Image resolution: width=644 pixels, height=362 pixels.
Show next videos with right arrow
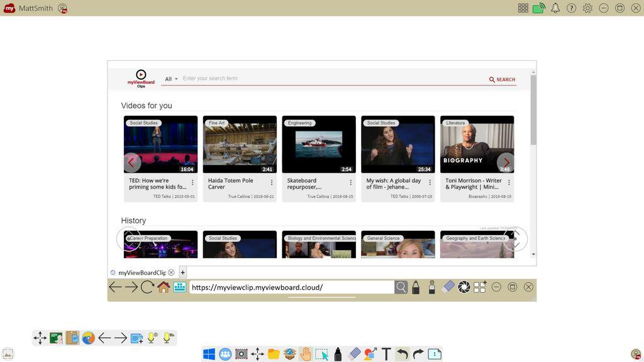[x=506, y=163]
